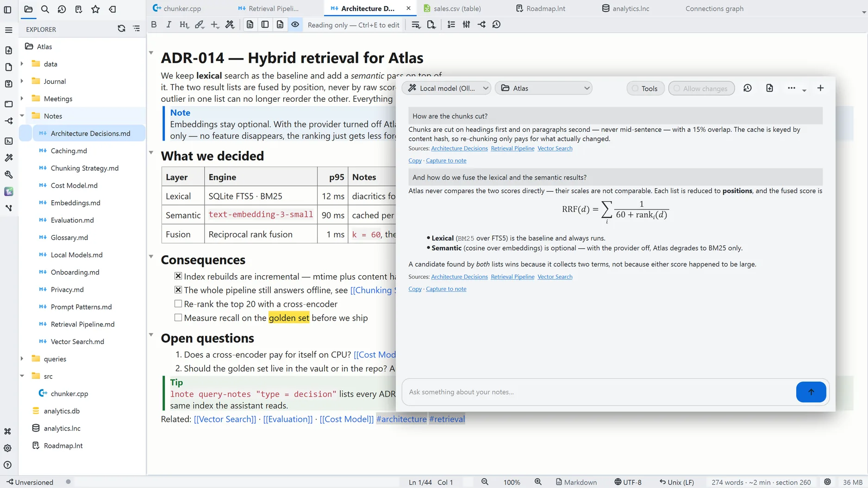Click the AI magic wand toolbar icon
This screenshot has height=488, width=868.
click(x=230, y=25)
